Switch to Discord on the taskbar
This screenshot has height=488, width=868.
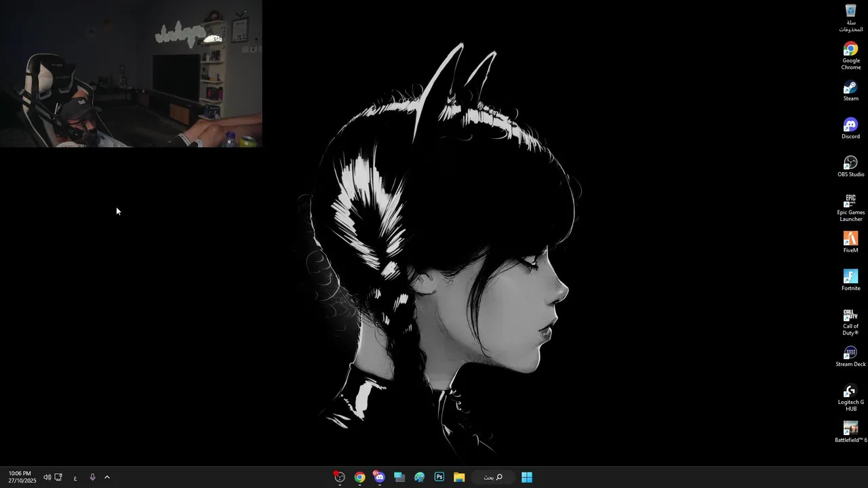coord(379,477)
